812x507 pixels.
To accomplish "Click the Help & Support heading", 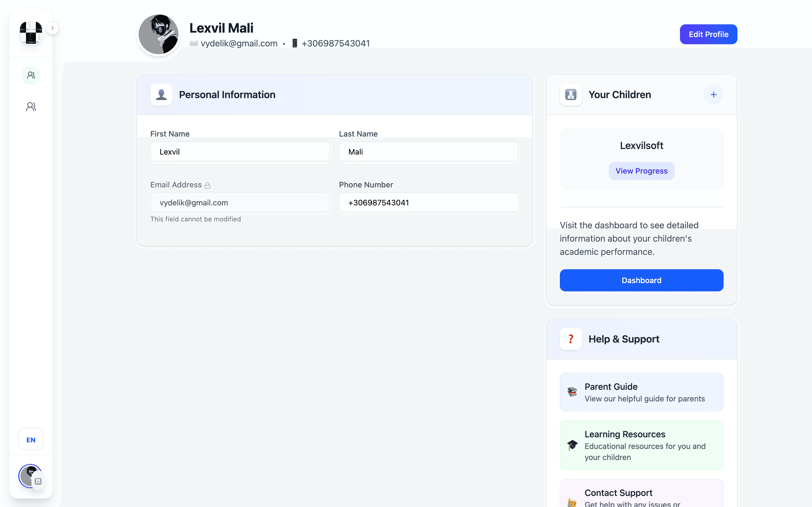I will click(x=624, y=339).
